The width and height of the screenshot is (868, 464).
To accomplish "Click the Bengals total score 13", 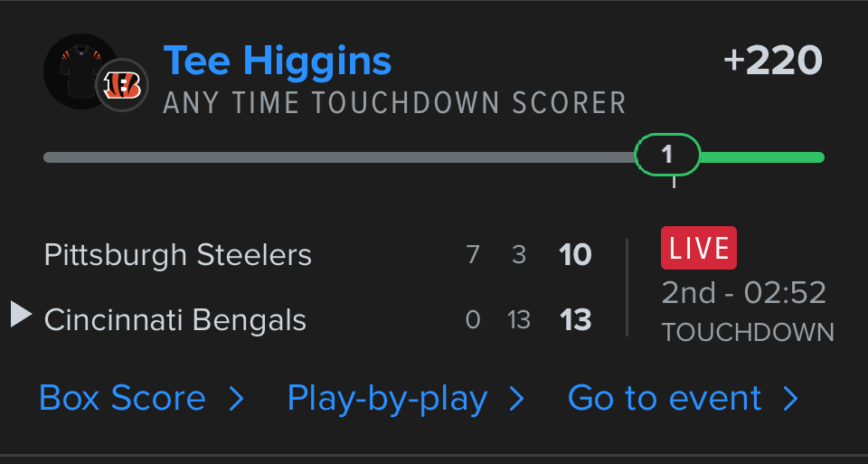I will (x=575, y=320).
